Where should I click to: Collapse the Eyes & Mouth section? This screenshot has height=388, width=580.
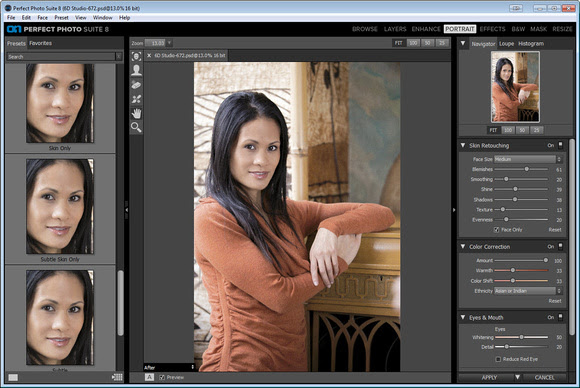coord(463,317)
